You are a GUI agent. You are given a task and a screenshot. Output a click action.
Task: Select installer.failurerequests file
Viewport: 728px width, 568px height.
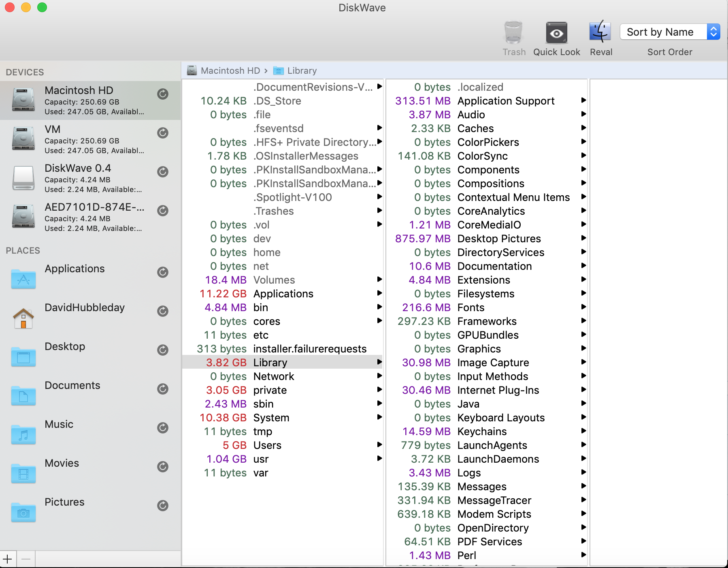(x=283, y=348)
